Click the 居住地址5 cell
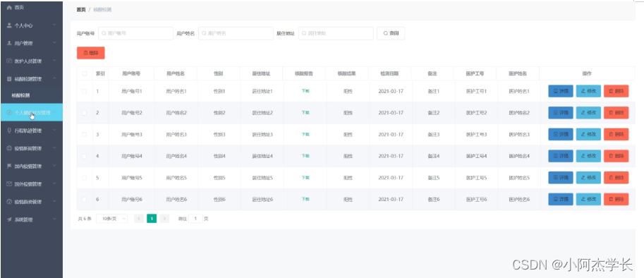Image resolution: width=644 pixels, height=278 pixels. pos(262,178)
